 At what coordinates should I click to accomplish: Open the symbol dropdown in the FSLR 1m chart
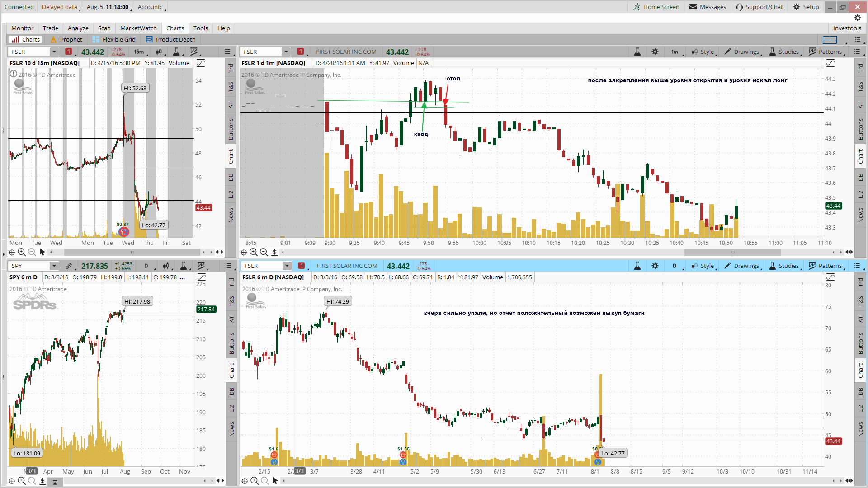pyautogui.click(x=286, y=52)
